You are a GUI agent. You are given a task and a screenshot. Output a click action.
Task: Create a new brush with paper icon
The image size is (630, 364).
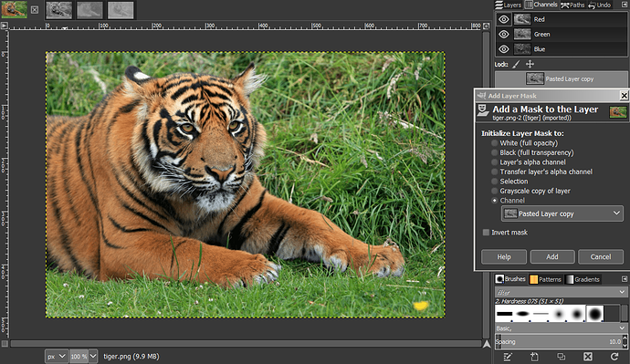(x=534, y=357)
